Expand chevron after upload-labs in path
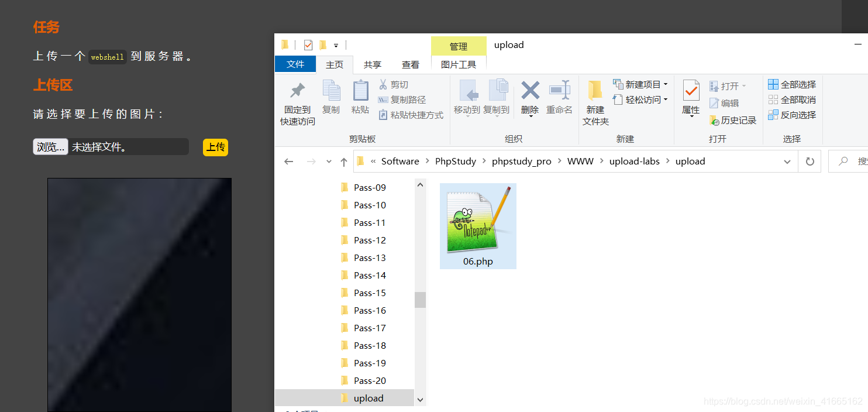868x412 pixels. [667, 162]
